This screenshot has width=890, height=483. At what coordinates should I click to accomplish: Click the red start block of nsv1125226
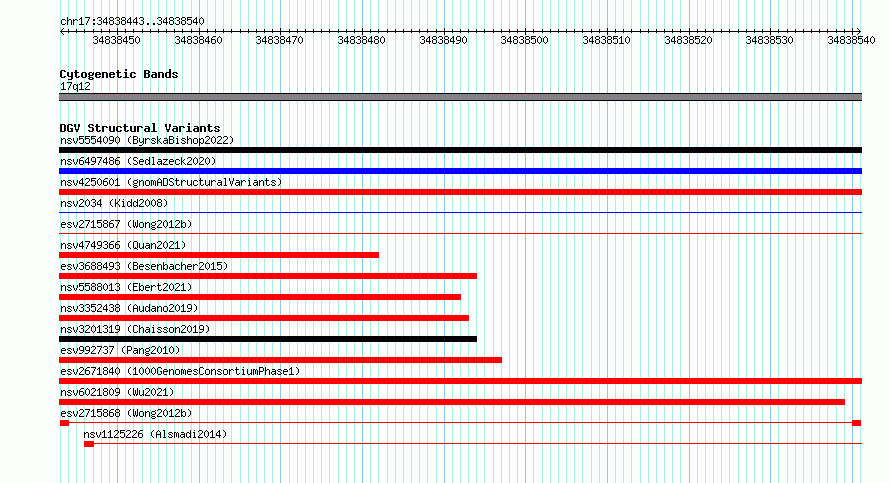pos(89,444)
